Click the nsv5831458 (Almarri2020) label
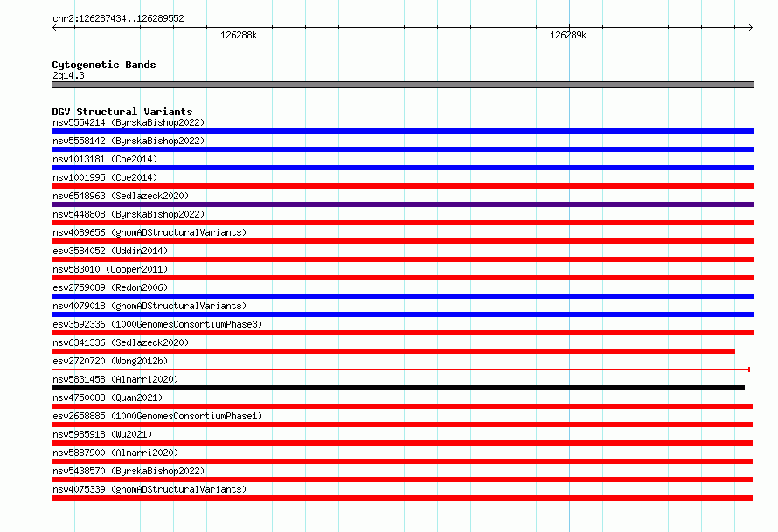Viewport: 778px width, 532px height. 115,379
